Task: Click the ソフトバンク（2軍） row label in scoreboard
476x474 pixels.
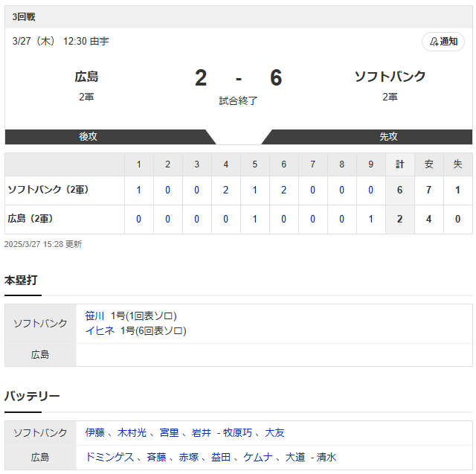Action: coord(48,190)
